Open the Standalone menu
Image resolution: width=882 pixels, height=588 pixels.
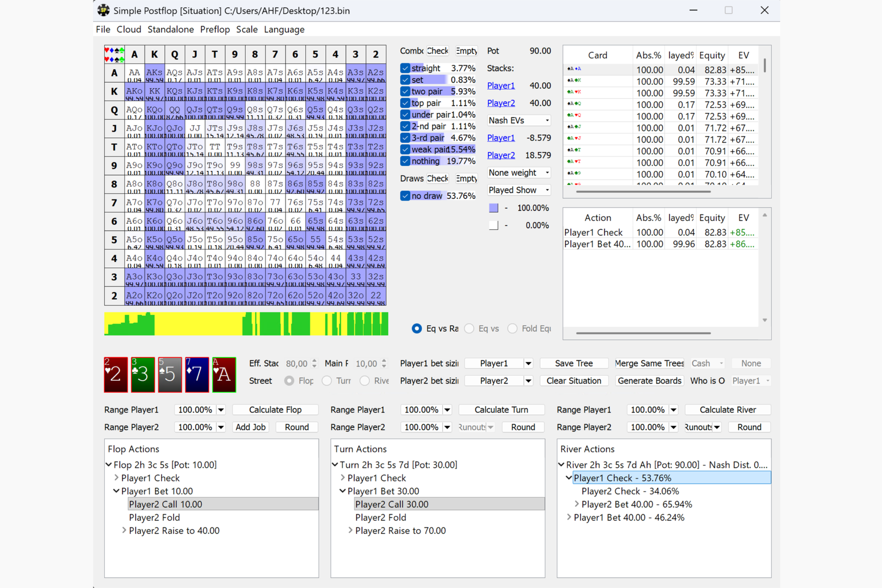click(x=171, y=30)
